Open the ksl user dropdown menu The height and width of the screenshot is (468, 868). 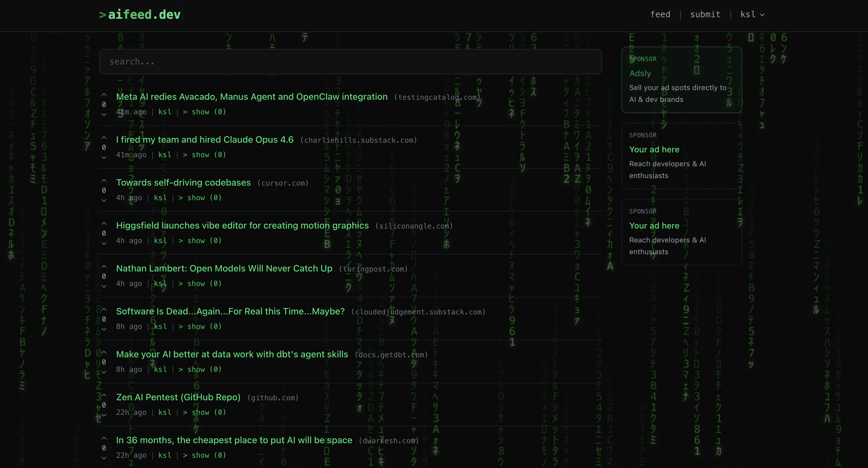click(752, 15)
